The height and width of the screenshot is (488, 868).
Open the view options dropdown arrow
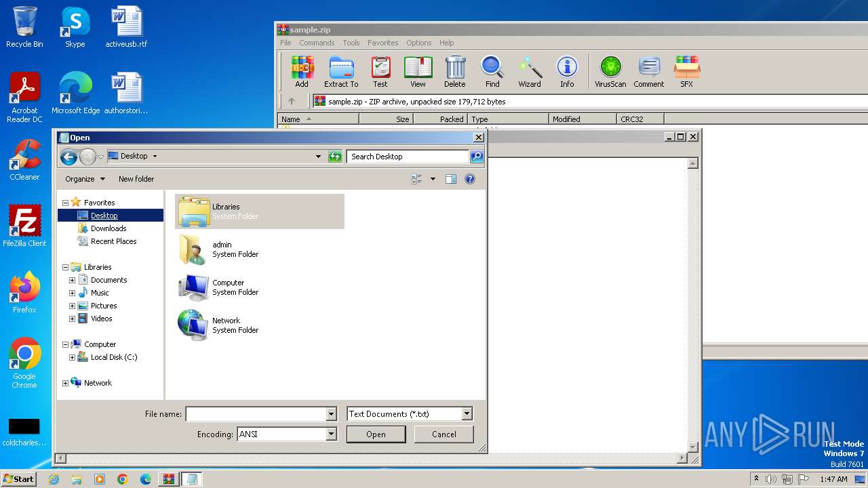tap(433, 179)
